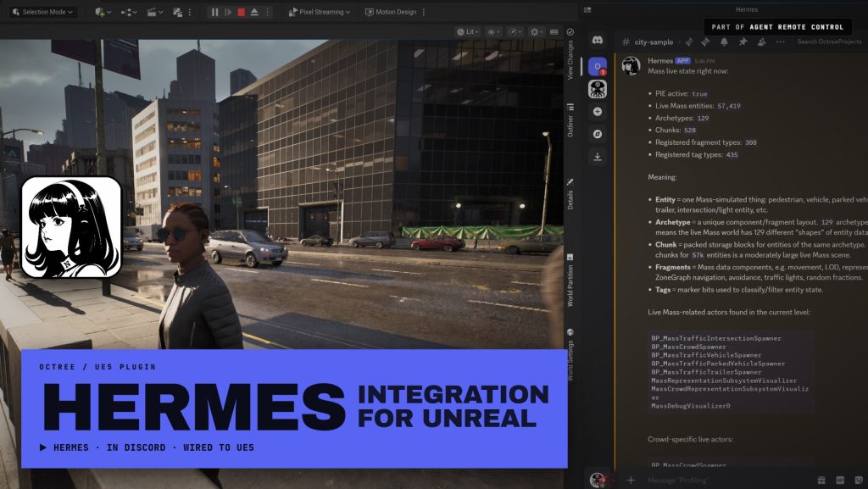This screenshot has height=489, width=868.
Task: Click the 'Chunks: 528' line
Action: (676, 130)
